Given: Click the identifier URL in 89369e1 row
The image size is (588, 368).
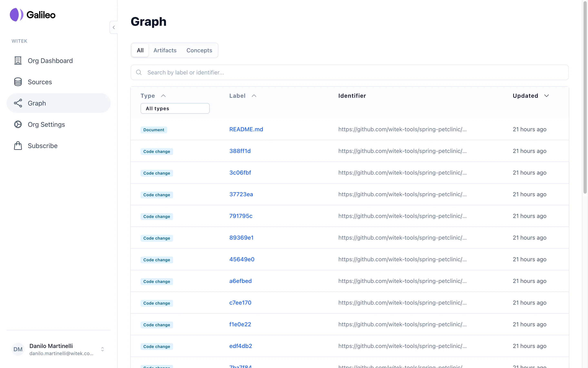Looking at the screenshot, I should pyautogui.click(x=402, y=238).
